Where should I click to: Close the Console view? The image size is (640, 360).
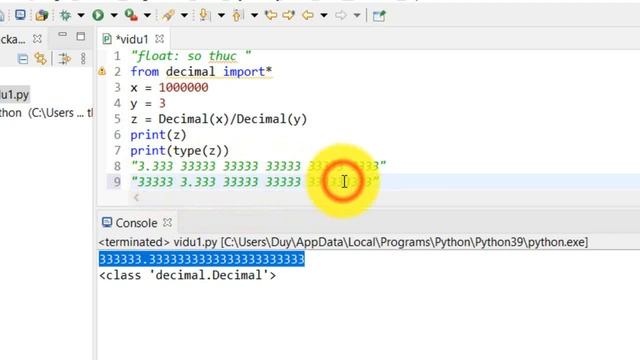[x=167, y=222]
